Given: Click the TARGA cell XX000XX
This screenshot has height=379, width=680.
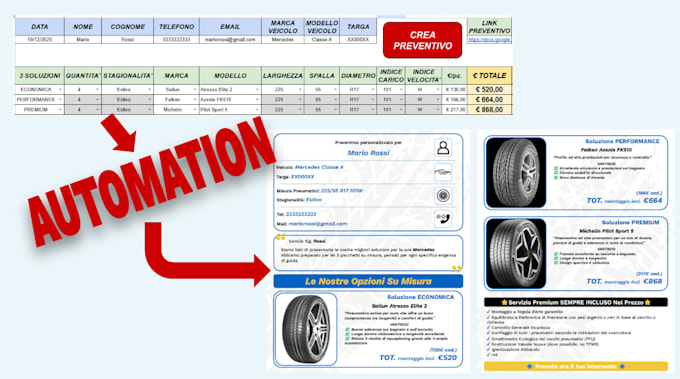Looking at the screenshot, I should point(358,39).
